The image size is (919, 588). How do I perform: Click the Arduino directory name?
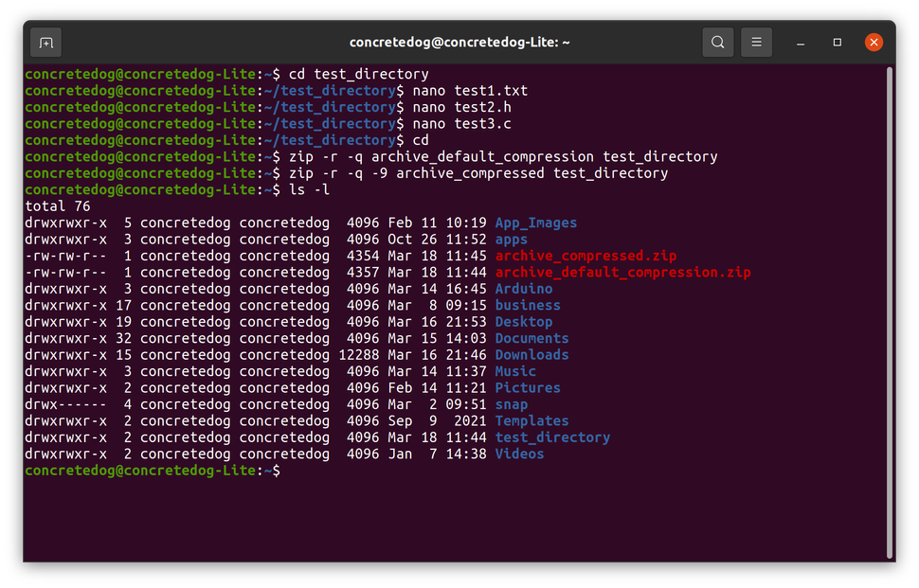(x=522, y=289)
